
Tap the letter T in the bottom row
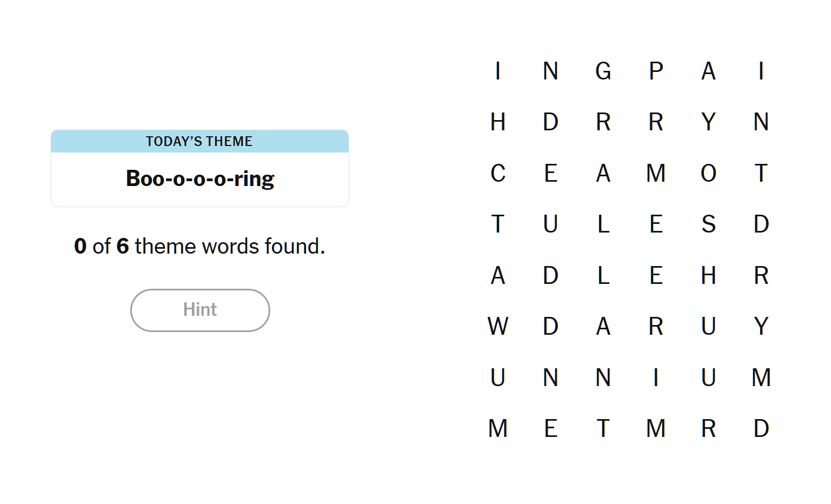pyautogui.click(x=603, y=428)
